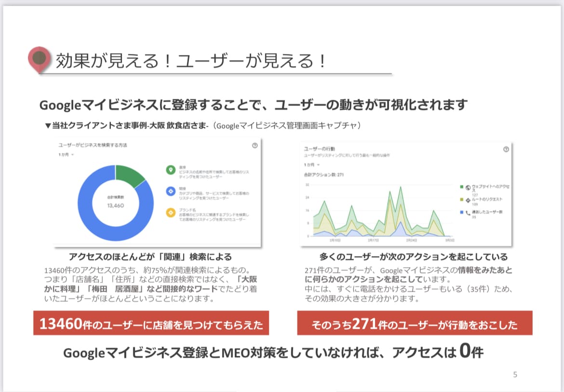Click the slide page number 5
Screen dimensions: 564x392
515,375
